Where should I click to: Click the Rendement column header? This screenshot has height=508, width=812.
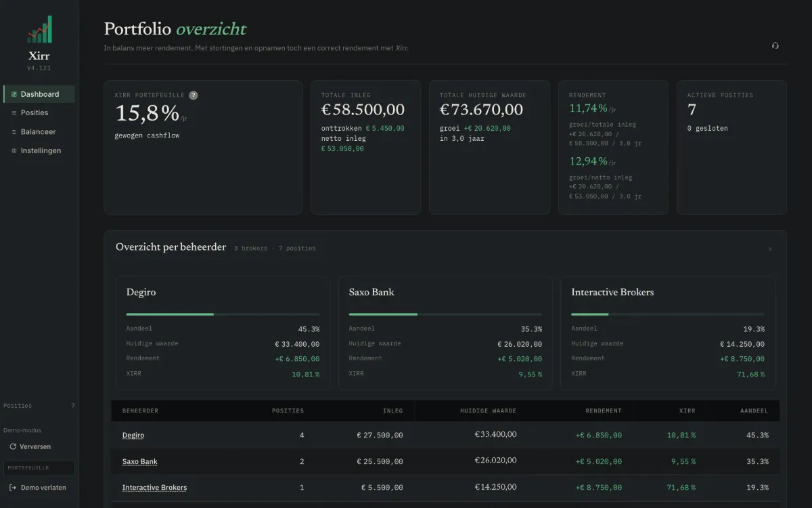tap(604, 411)
